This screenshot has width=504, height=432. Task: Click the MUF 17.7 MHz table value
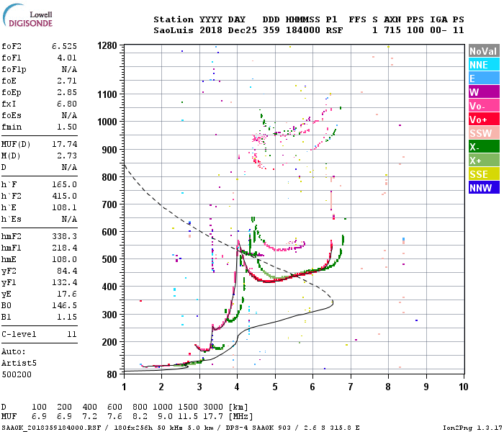[213, 416]
